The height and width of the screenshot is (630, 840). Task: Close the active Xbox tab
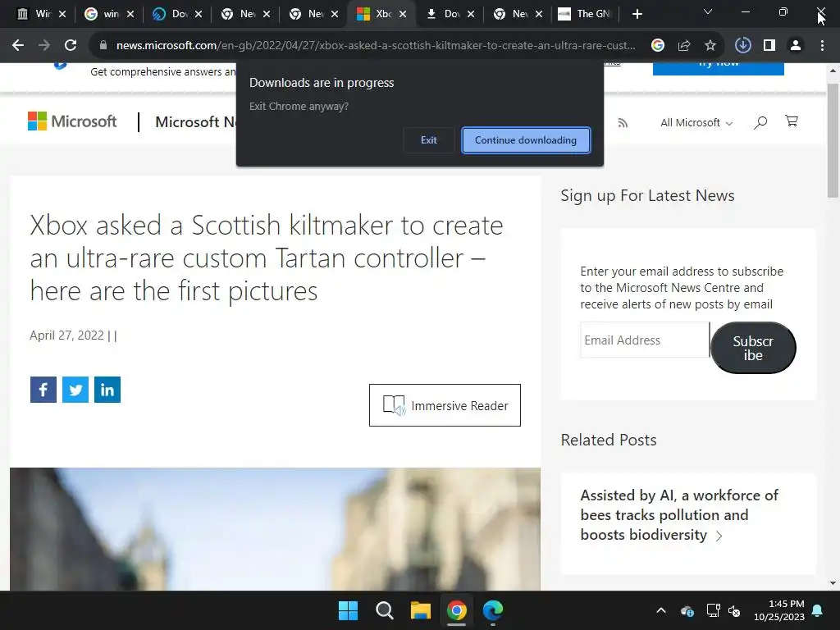tap(403, 15)
